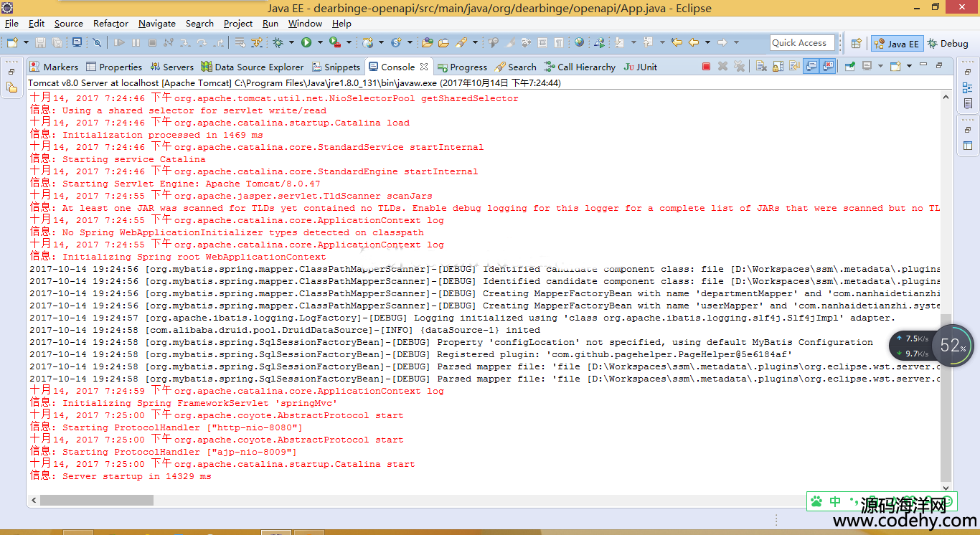980x535 pixels.
Task: Click the console vertical scrollbar thumb
Action: point(946,398)
